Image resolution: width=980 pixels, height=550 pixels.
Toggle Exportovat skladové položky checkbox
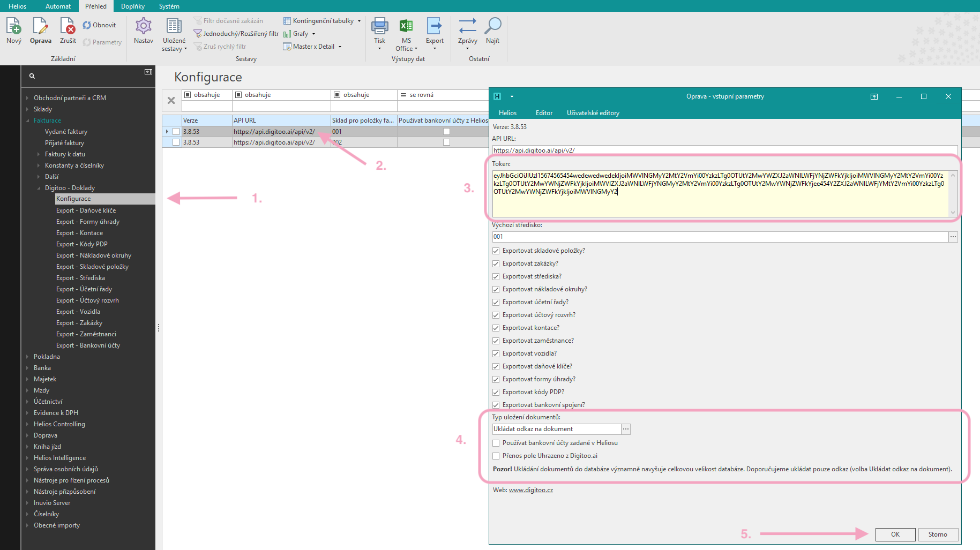[x=496, y=251]
